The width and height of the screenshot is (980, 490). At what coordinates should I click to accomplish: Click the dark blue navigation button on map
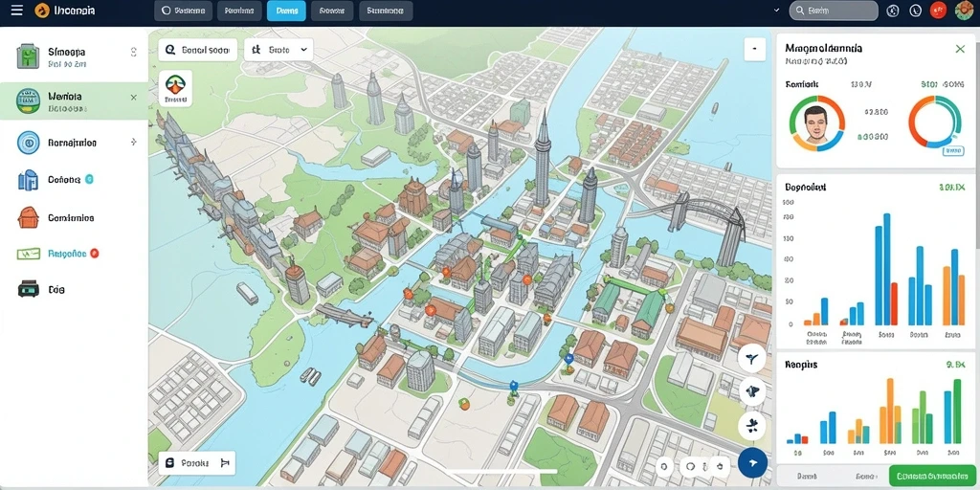coord(752,462)
